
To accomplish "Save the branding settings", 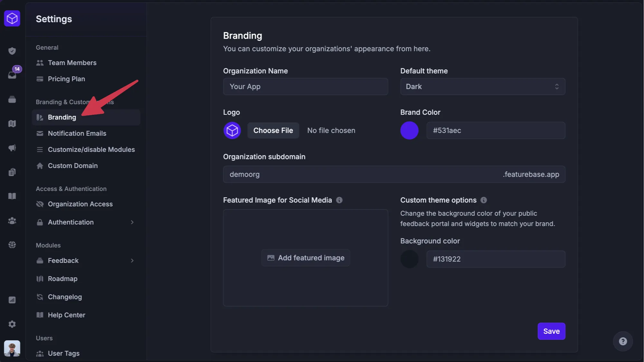I will [551, 331].
